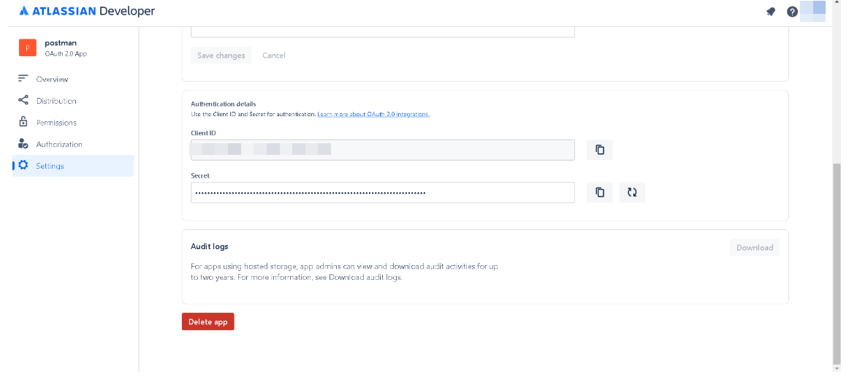Open Learn more about OAuth 2.0 integrations link
The width and height of the screenshot is (868, 385).
coord(373,115)
